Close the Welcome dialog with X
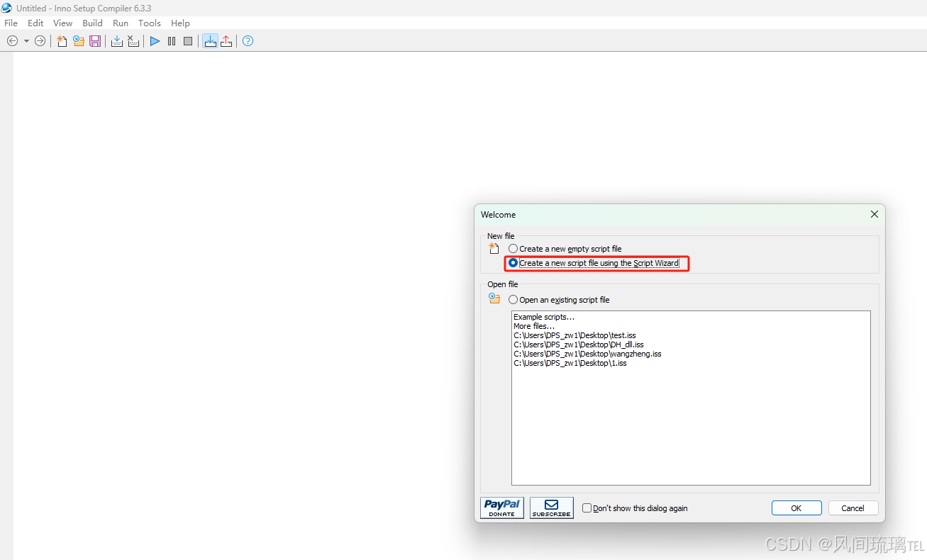927x560 pixels. point(874,214)
